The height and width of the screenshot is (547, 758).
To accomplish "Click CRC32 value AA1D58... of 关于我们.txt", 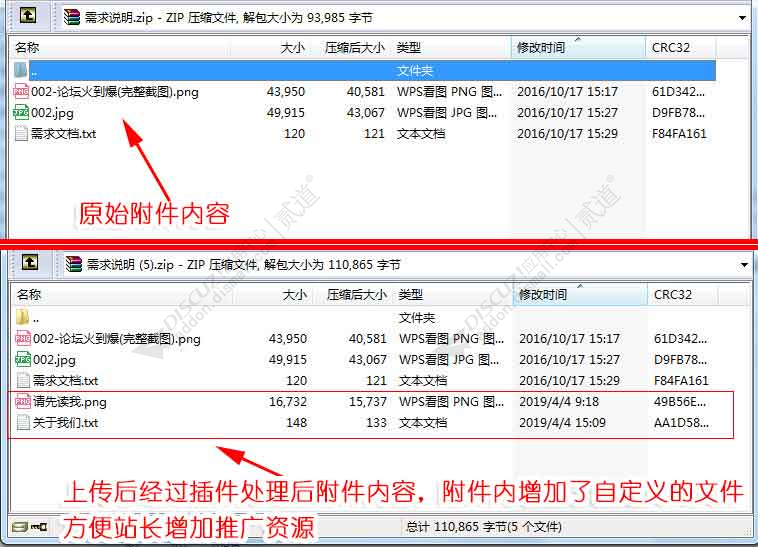I will pyautogui.click(x=682, y=422).
